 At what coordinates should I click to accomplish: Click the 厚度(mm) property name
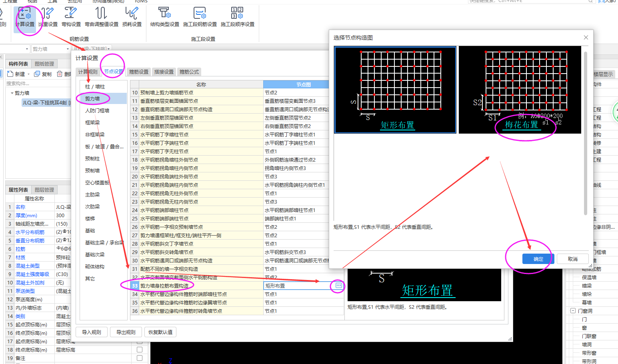click(x=26, y=215)
